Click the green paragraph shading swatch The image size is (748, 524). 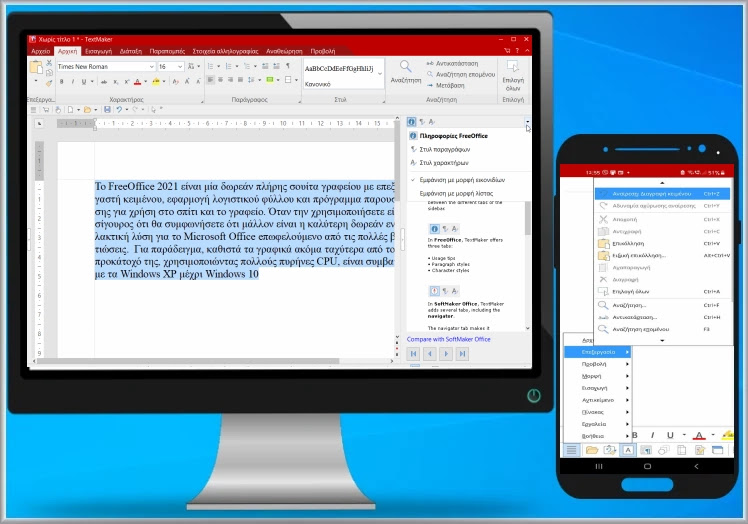click(x=270, y=80)
